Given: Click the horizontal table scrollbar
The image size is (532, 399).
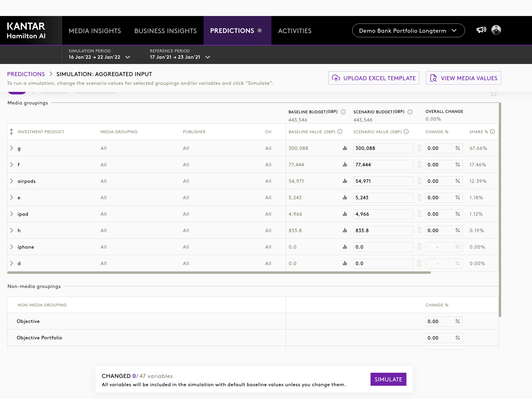Looking at the screenshot, I should [219, 273].
